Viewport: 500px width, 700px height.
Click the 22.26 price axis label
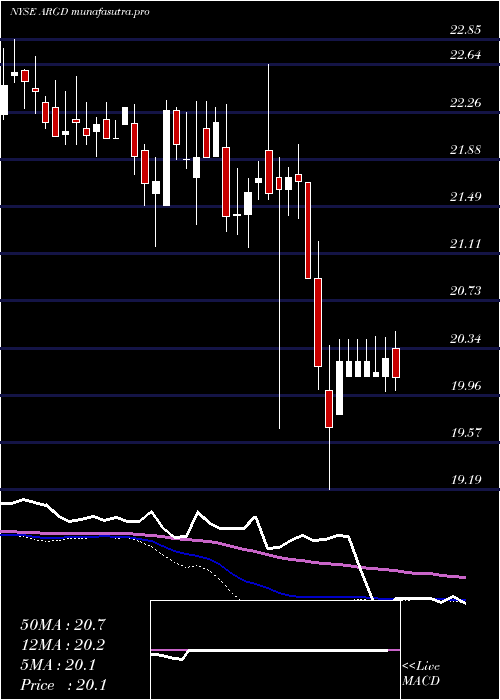(x=466, y=103)
